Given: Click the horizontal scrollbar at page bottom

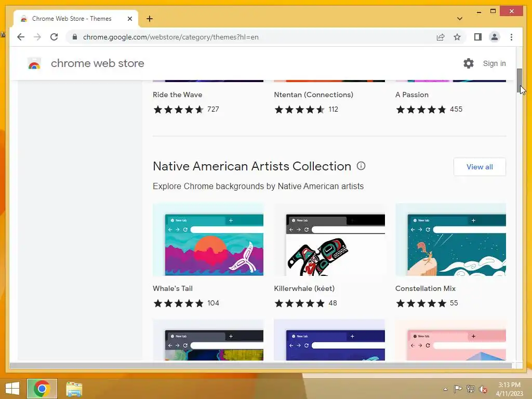Looking at the screenshot, I should pos(261,365).
